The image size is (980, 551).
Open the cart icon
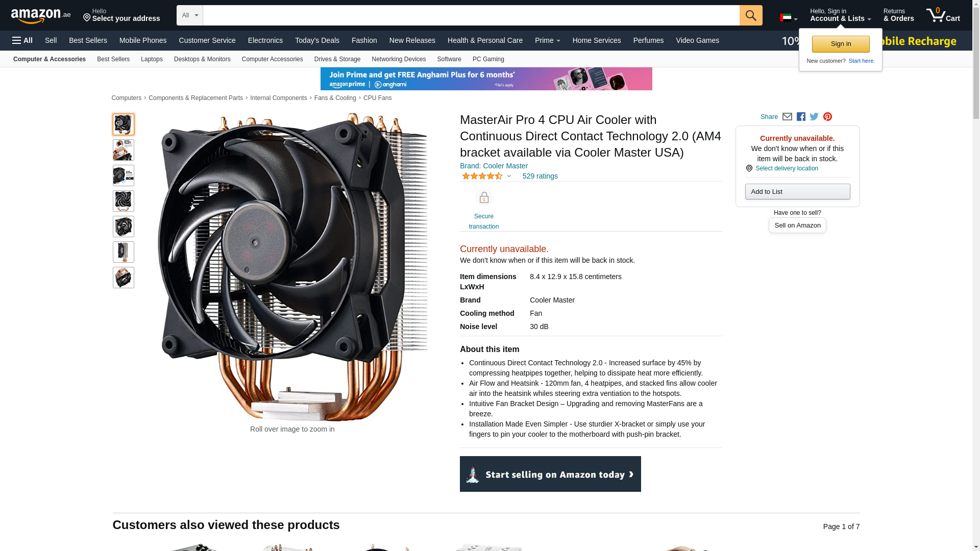coord(943,15)
